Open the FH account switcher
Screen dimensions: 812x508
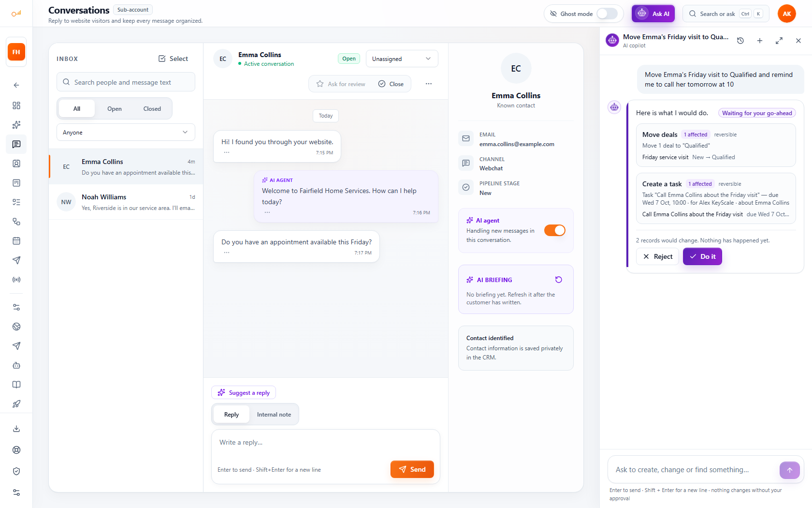point(16,52)
